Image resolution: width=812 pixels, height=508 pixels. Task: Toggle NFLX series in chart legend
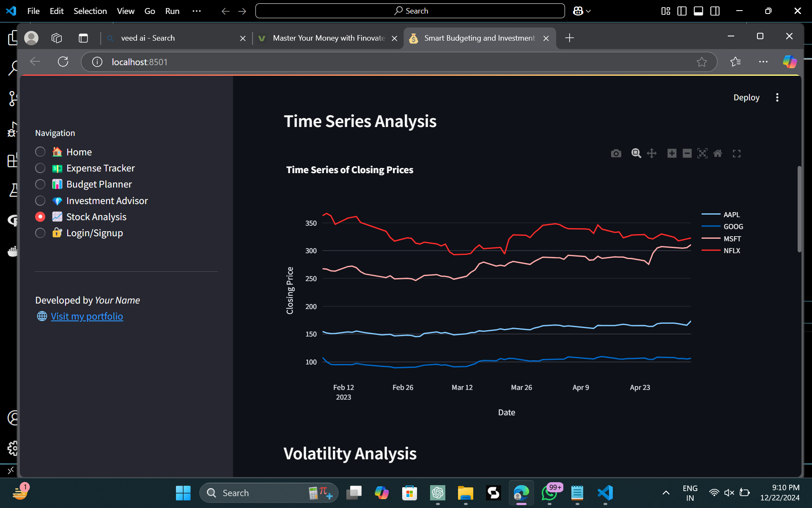pyautogui.click(x=731, y=251)
